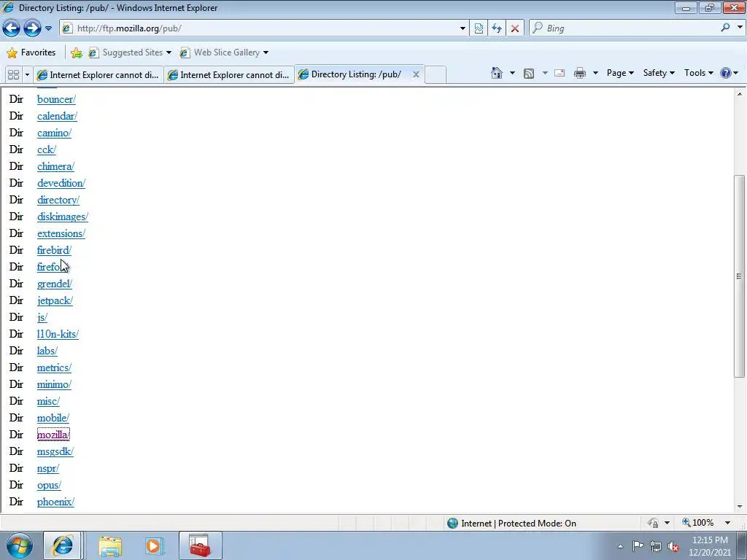Open the Tools menu

698,73
